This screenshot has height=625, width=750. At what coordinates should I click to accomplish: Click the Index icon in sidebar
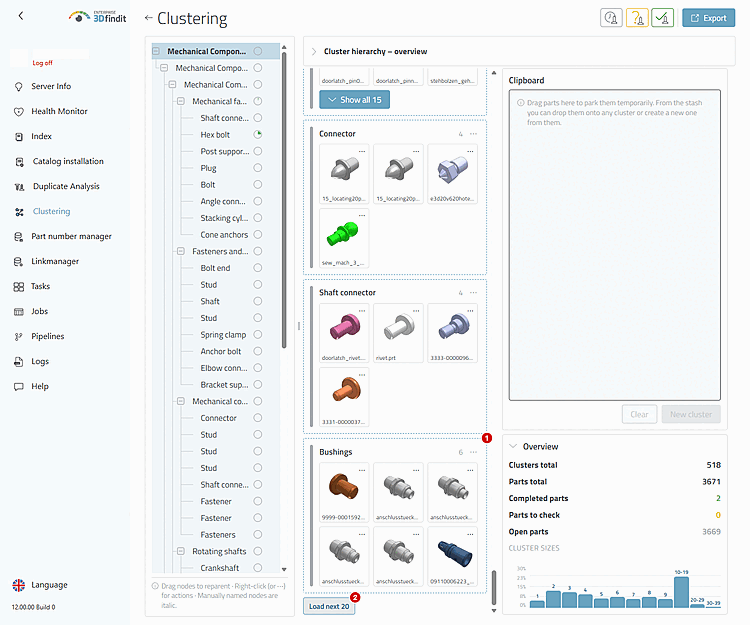click(x=19, y=137)
